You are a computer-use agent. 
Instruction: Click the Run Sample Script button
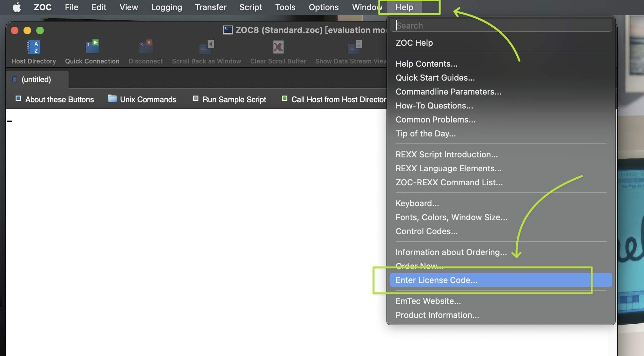click(229, 99)
